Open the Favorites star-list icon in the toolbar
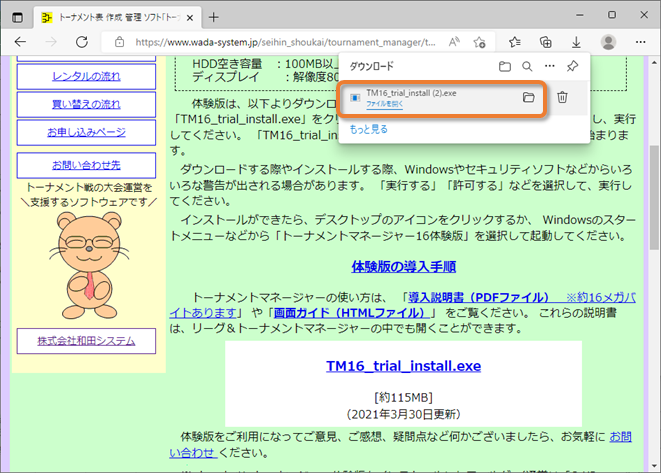This screenshot has height=473, width=661. (514, 42)
